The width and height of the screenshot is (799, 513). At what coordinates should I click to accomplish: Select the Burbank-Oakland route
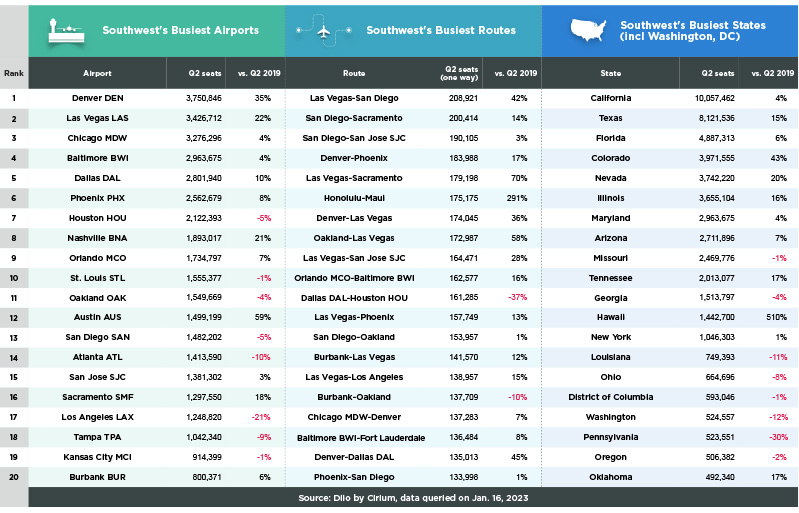(354, 397)
